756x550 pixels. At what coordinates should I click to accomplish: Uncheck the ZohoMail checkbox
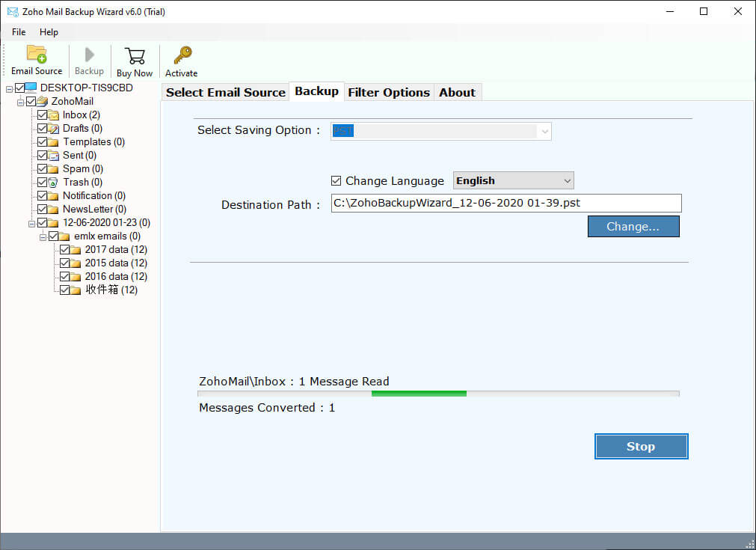point(31,101)
